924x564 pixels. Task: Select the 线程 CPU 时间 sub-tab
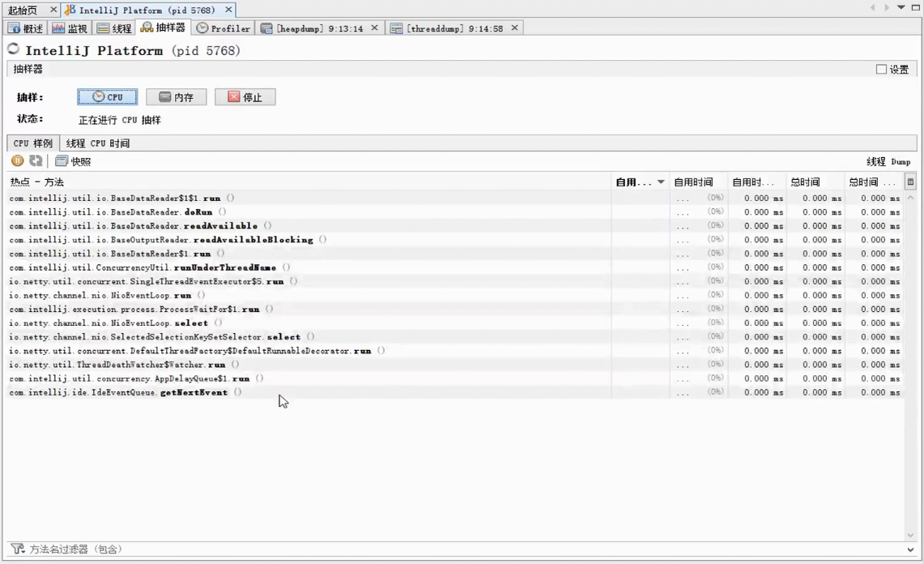98,143
